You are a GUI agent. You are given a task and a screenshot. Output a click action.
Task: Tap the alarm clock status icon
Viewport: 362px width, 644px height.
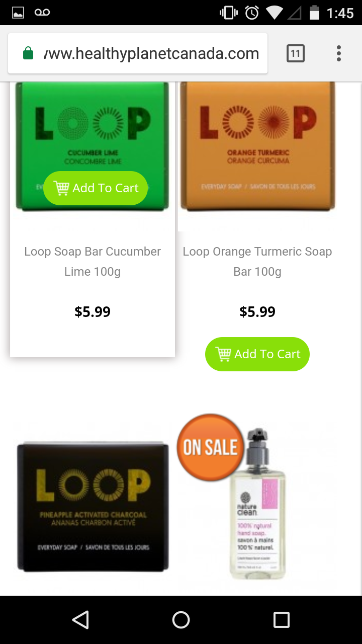[251, 13]
